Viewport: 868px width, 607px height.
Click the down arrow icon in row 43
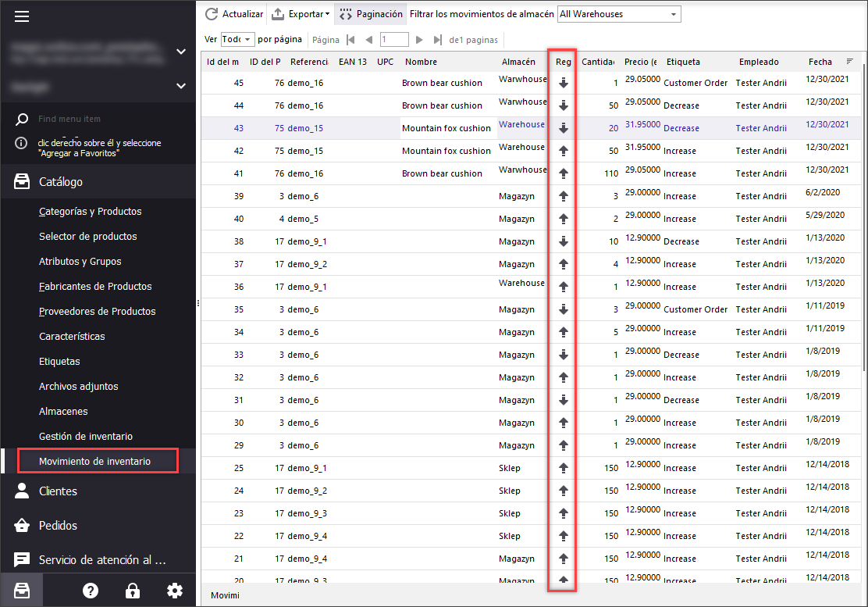click(563, 128)
